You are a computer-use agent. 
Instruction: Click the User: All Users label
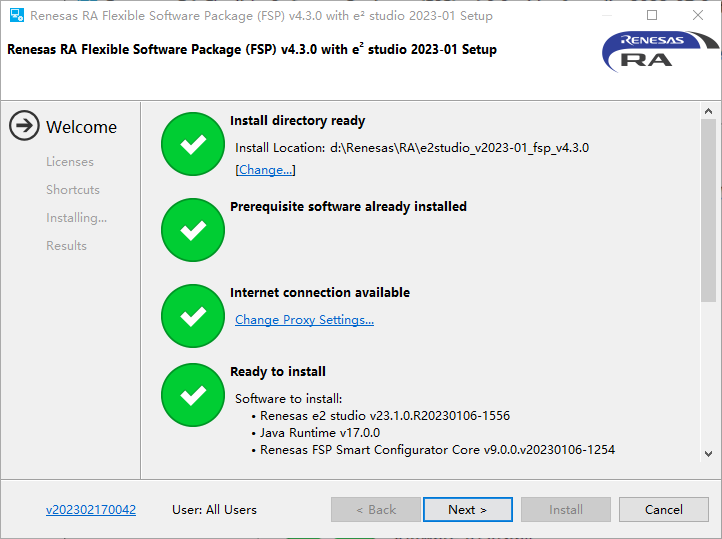click(215, 510)
